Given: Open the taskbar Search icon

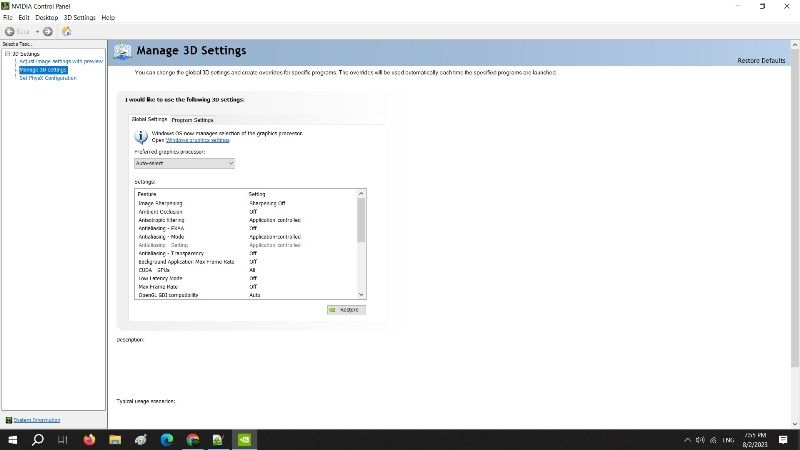Looking at the screenshot, I should [x=38, y=440].
